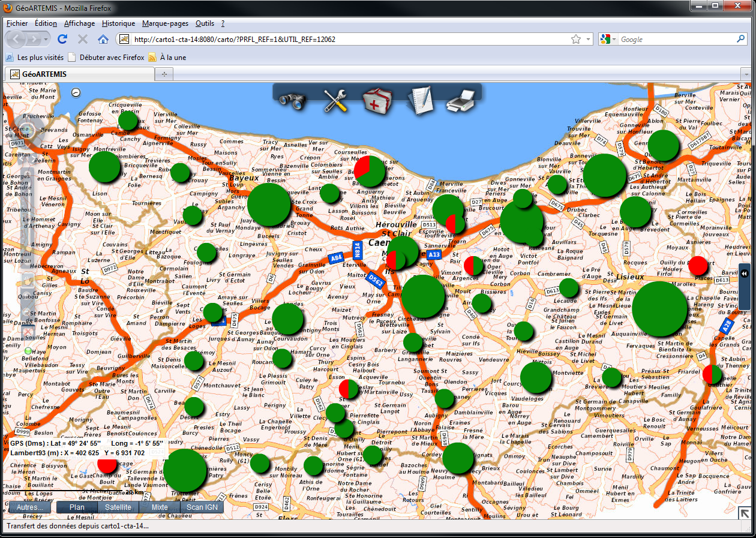Click the diagonal arrow in map corner
Image resolution: width=756 pixels, height=538 pixels.
[743, 513]
